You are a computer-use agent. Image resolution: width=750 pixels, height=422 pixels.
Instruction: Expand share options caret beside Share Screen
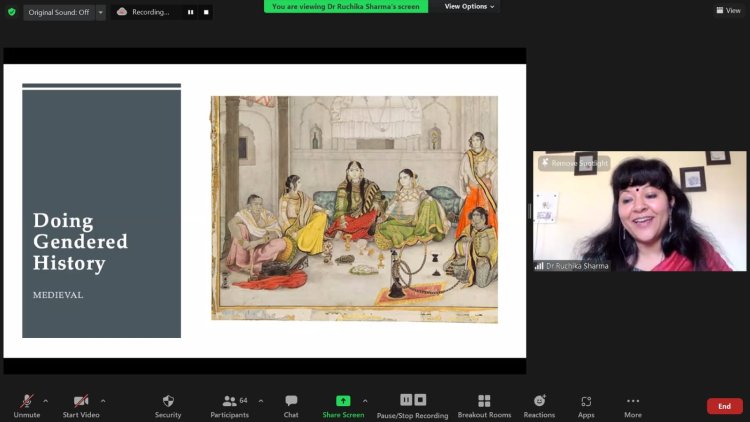(x=365, y=401)
